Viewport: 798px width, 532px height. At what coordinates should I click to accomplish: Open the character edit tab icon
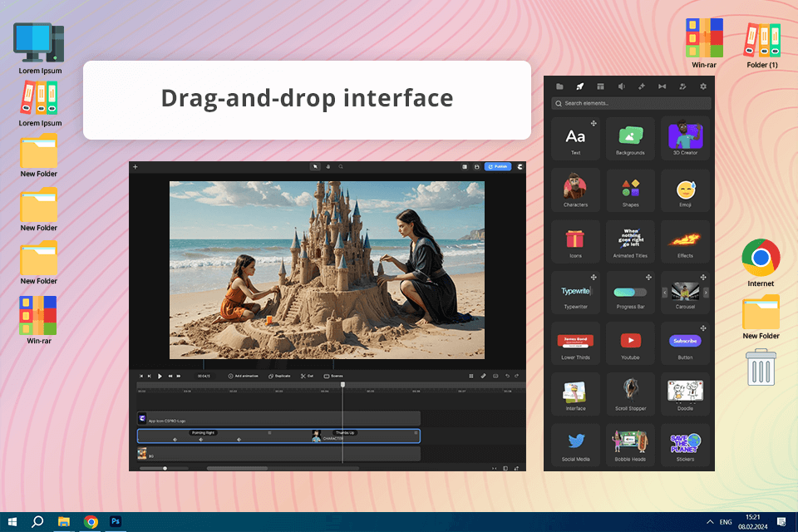point(682,86)
